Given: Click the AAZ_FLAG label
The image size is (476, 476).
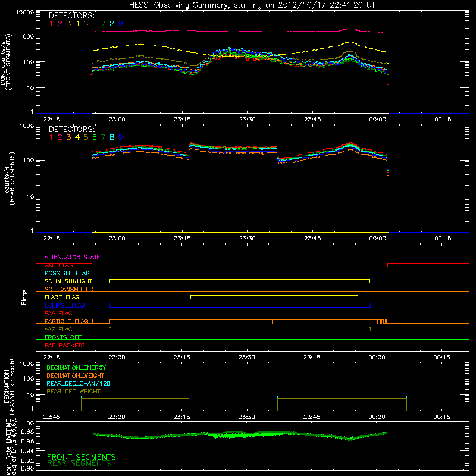Looking at the screenshot, I should point(58,329).
